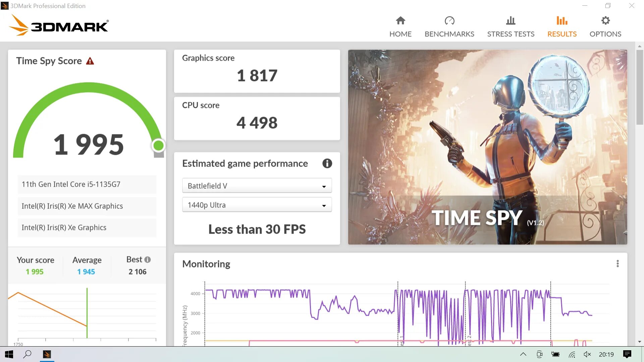Screen dimensions: 644x362
Task: Go to the Home tab
Action: coord(400,27)
